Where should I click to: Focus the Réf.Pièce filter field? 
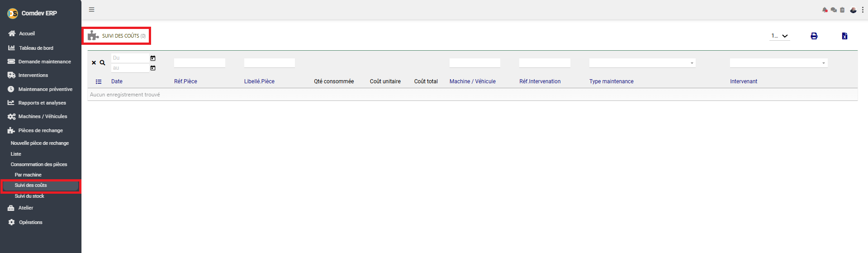tap(199, 63)
